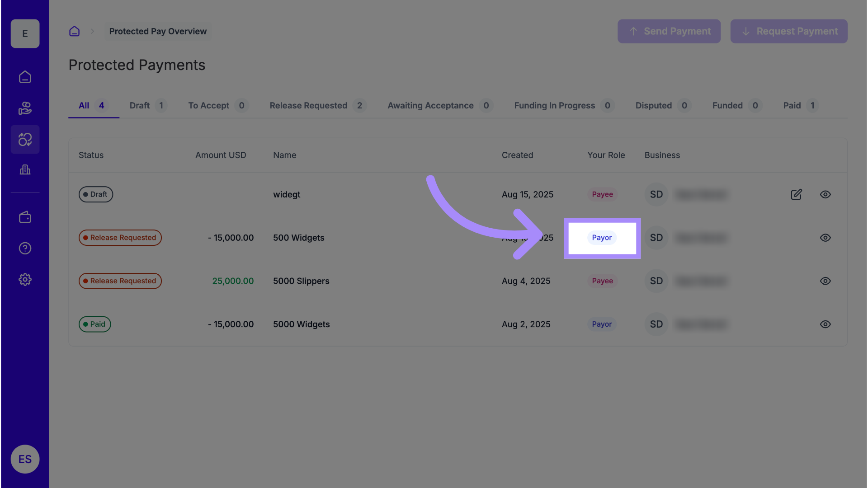Open the wallet icon in sidebar
The width and height of the screenshot is (868, 488).
(x=25, y=217)
